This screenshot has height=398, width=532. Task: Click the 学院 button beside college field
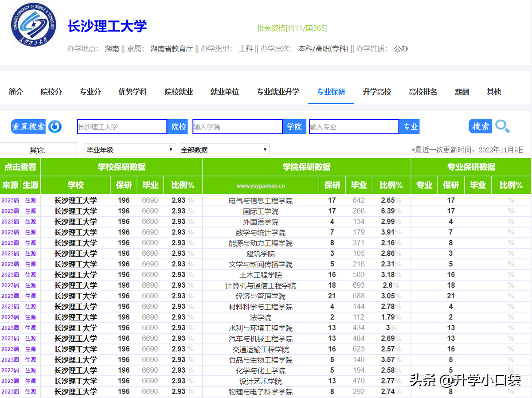point(294,127)
